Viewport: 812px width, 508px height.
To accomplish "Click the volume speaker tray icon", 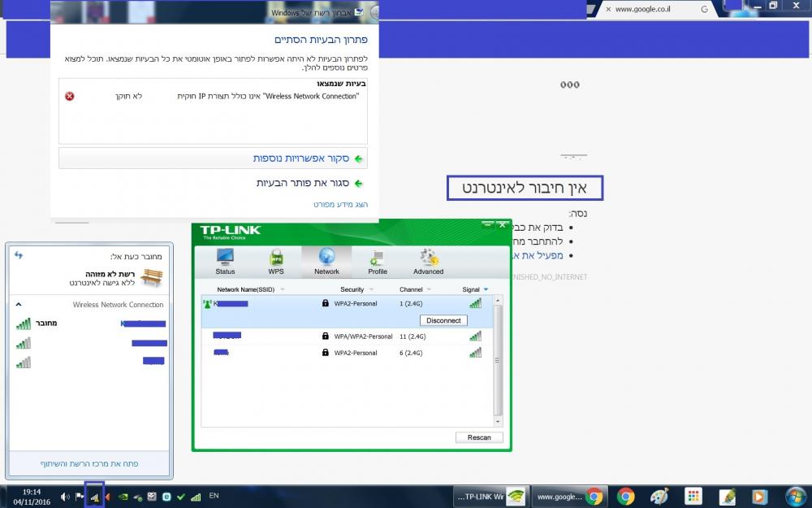I will (x=65, y=497).
